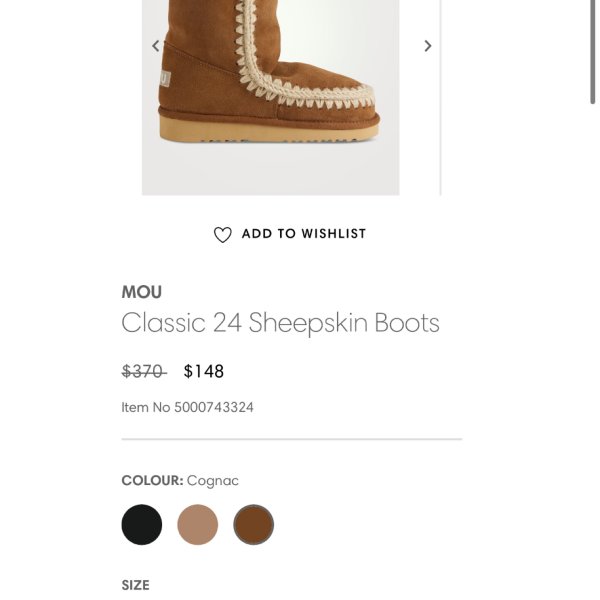Click the crossed-out $370 original price
Screen dimensions: 600x600
pos(143,371)
